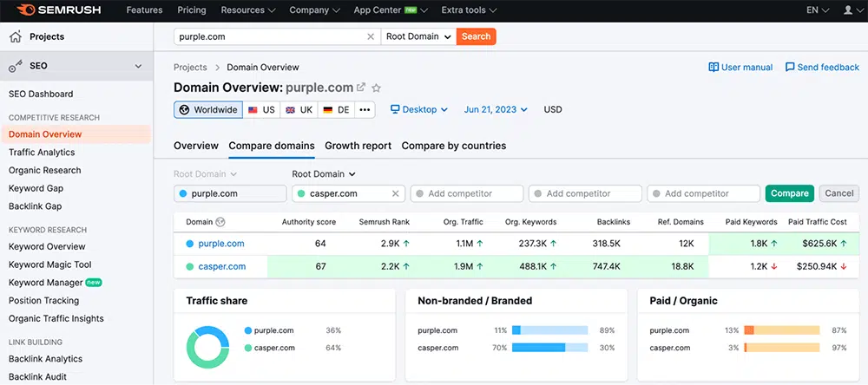Switch to Compare by countries tab
This screenshot has width=868, height=385.
coord(454,146)
